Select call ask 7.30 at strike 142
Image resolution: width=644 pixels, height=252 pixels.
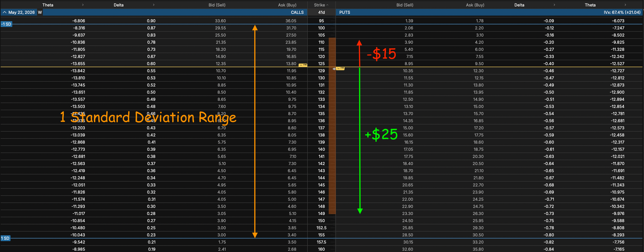(x=292, y=163)
